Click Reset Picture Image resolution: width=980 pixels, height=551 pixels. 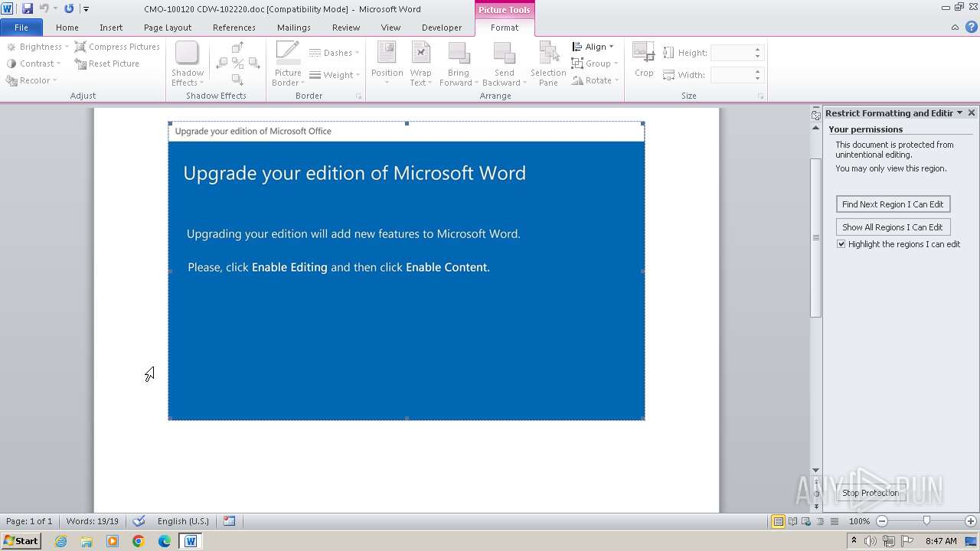107,64
